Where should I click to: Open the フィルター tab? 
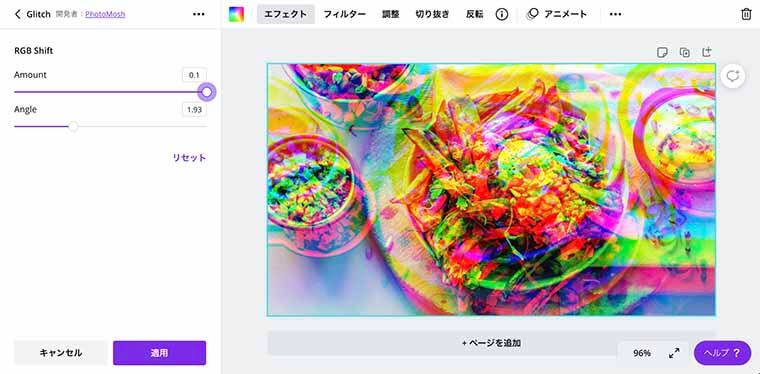pyautogui.click(x=345, y=14)
